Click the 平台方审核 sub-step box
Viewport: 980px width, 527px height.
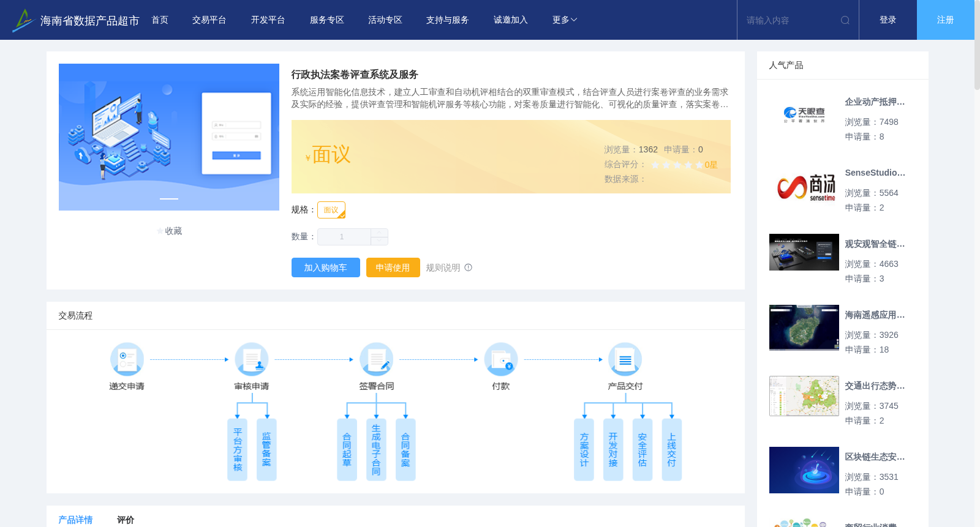(x=238, y=449)
